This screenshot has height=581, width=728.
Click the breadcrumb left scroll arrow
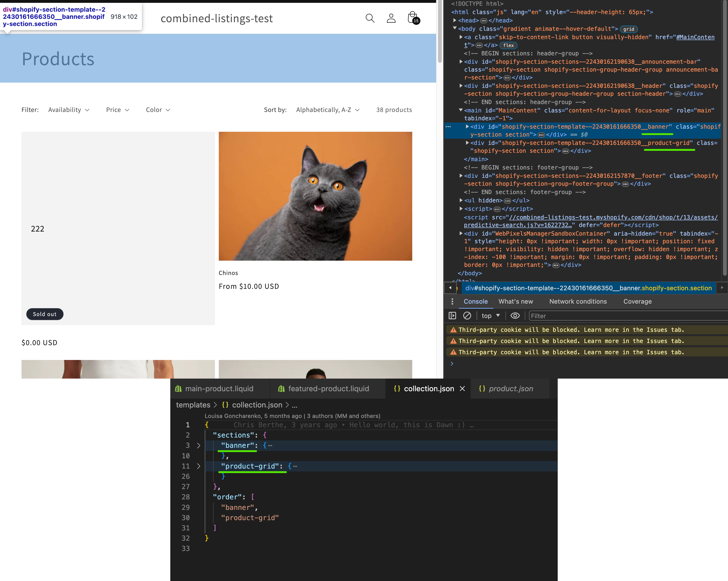(x=450, y=288)
